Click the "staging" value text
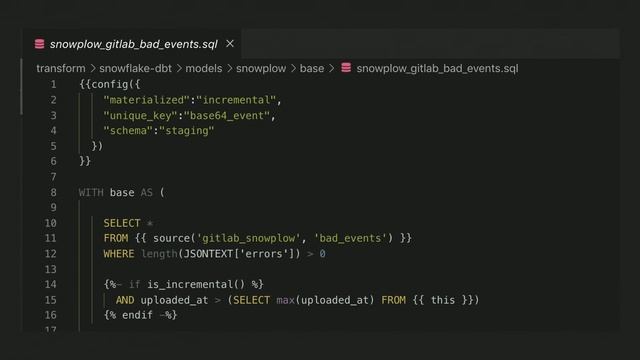 point(187,131)
